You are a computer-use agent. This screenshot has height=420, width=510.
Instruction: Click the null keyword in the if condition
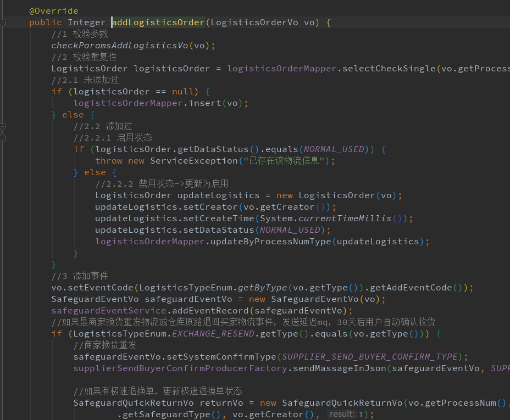(183, 92)
